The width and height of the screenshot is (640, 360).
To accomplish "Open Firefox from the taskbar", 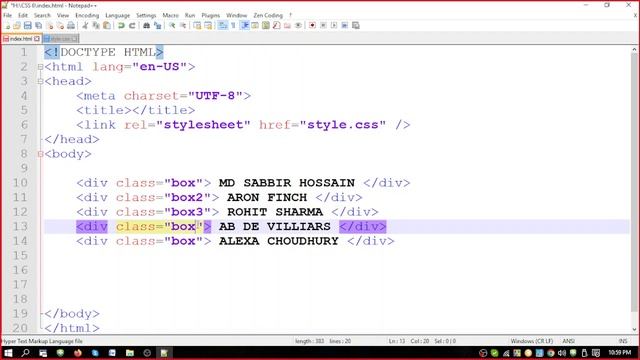I will point(78,353).
